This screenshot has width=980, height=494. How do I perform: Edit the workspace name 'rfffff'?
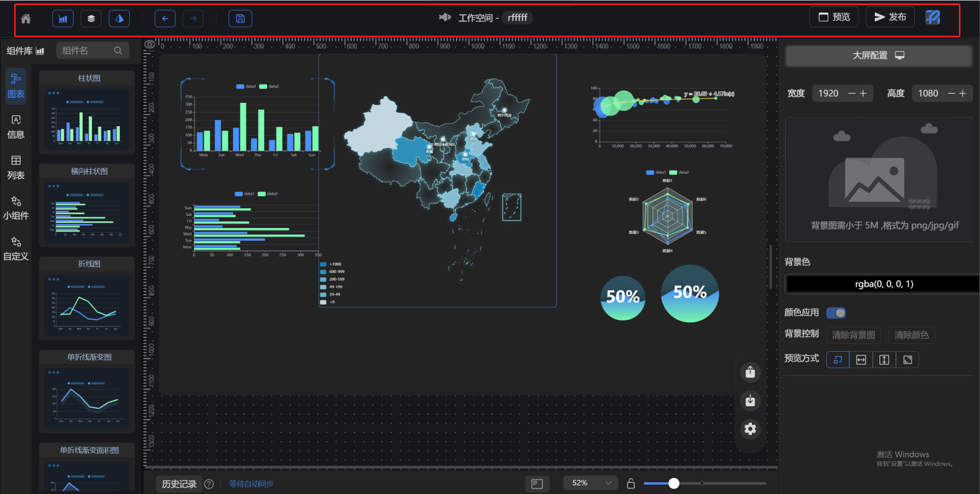[517, 18]
